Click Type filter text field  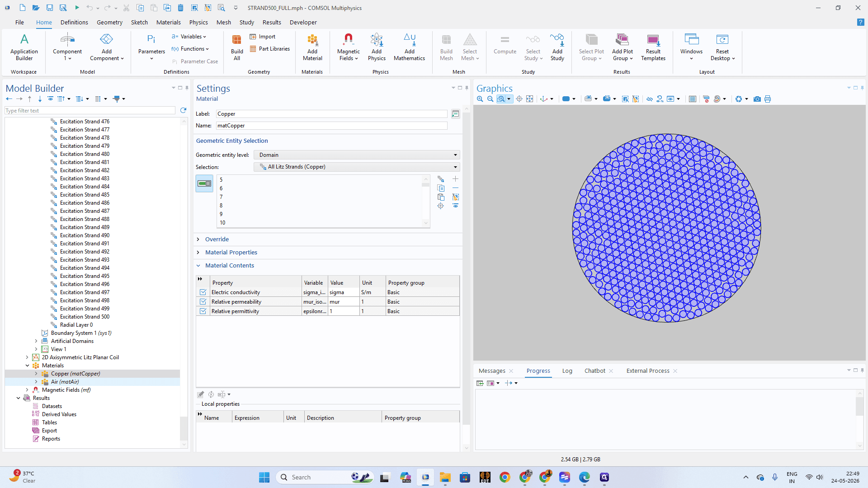pyautogui.click(x=90, y=111)
